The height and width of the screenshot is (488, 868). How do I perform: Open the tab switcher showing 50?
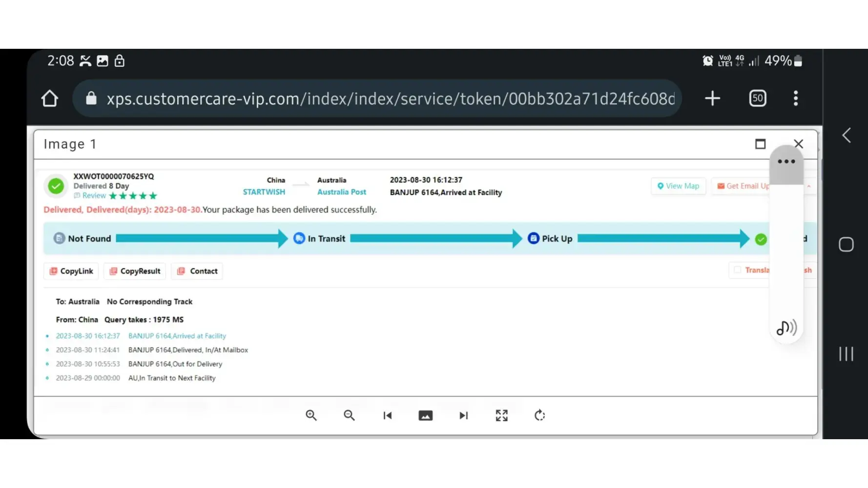[757, 99]
